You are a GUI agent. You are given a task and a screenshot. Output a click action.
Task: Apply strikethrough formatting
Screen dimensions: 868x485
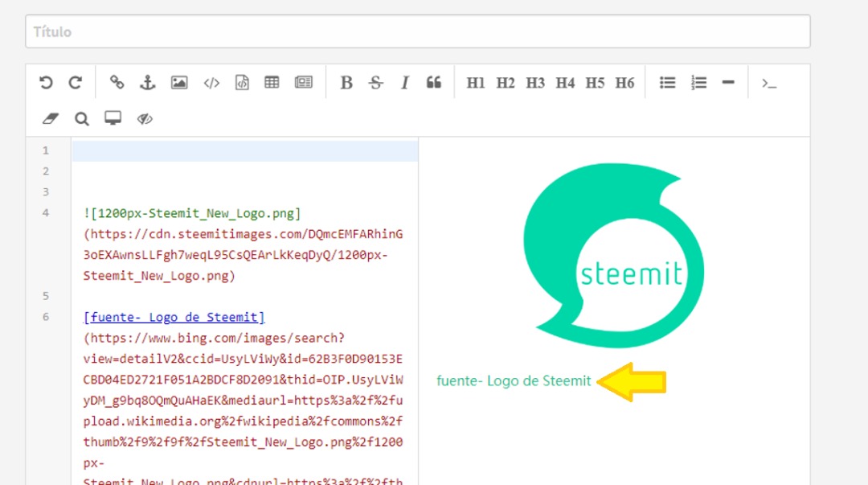pyautogui.click(x=376, y=83)
